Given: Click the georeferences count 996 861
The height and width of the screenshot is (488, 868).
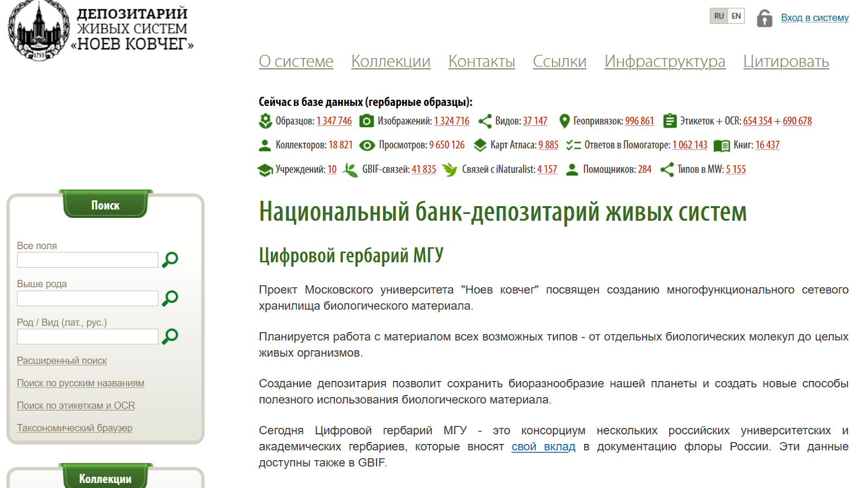Looking at the screenshot, I should [640, 121].
